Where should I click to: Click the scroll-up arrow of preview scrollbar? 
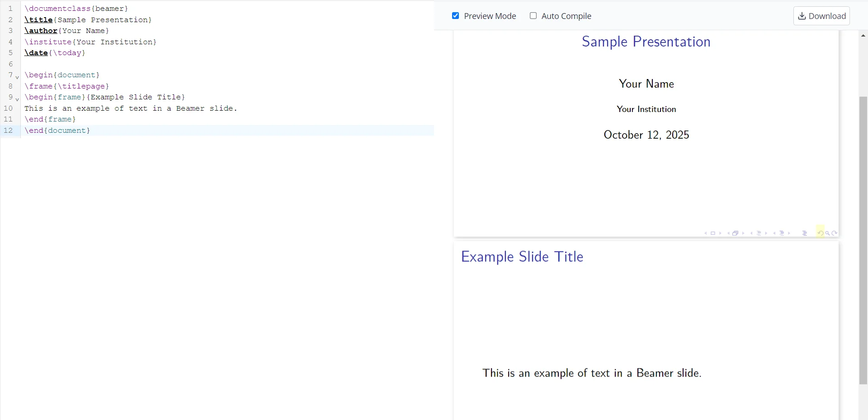pyautogui.click(x=863, y=36)
